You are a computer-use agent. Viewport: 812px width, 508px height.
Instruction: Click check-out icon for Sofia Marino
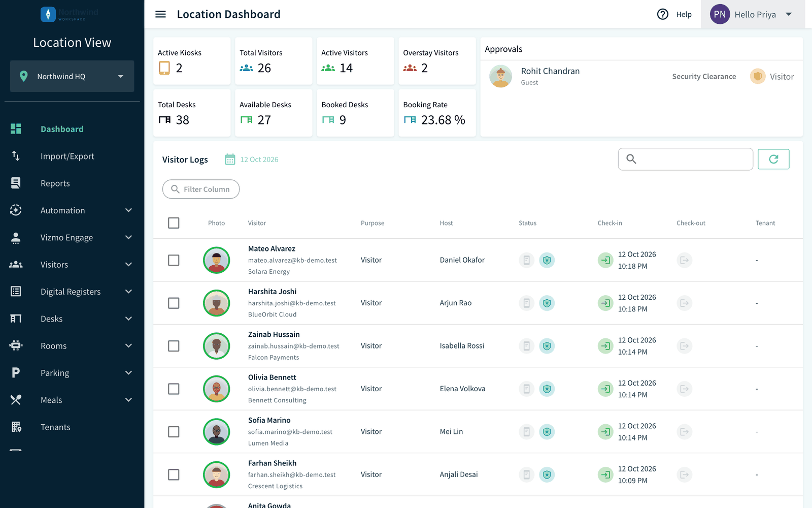pos(685,432)
